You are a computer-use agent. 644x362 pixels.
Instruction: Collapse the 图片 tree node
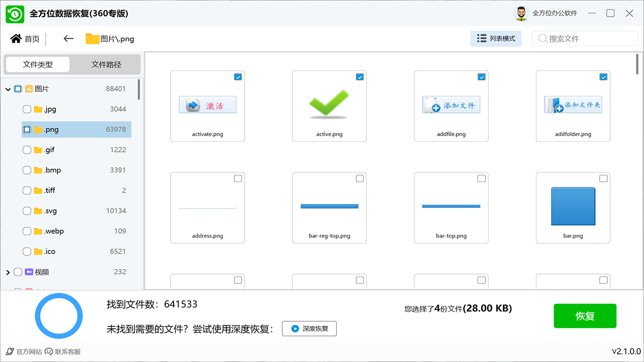(x=8, y=88)
